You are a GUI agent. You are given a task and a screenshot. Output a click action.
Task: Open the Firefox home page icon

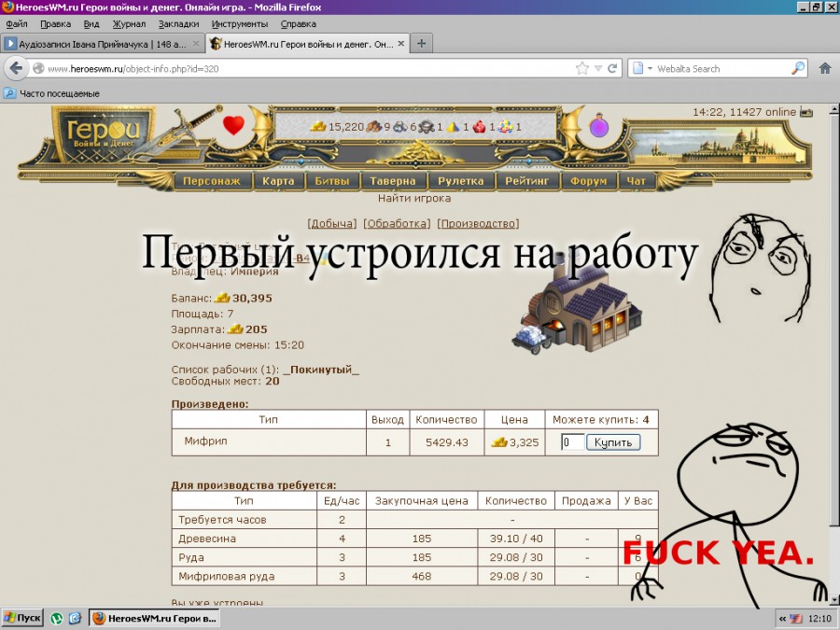pos(825,68)
